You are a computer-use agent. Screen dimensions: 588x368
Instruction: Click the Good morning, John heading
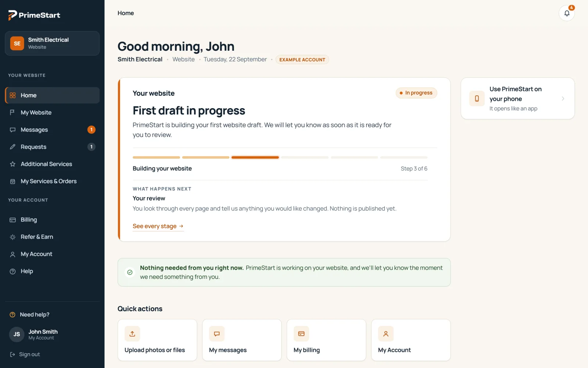[176, 46]
